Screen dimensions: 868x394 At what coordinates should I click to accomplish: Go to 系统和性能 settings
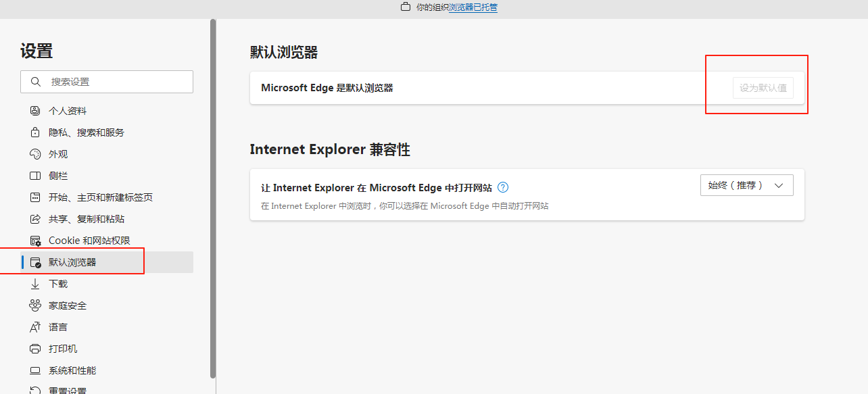pyautogui.click(x=107, y=370)
